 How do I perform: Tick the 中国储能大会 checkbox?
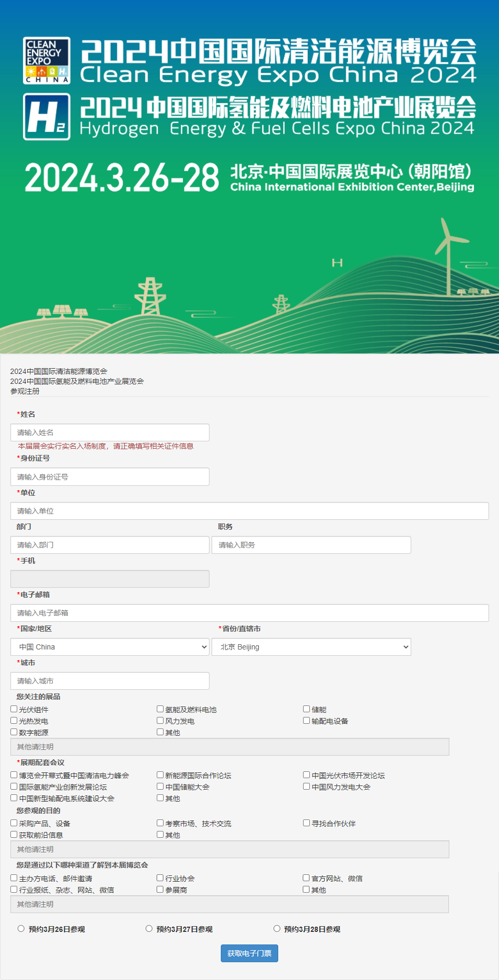(160, 787)
